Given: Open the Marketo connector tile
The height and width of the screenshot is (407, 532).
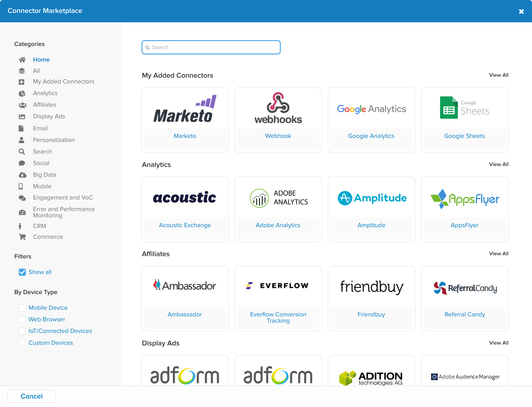Looking at the screenshot, I should click(x=185, y=120).
